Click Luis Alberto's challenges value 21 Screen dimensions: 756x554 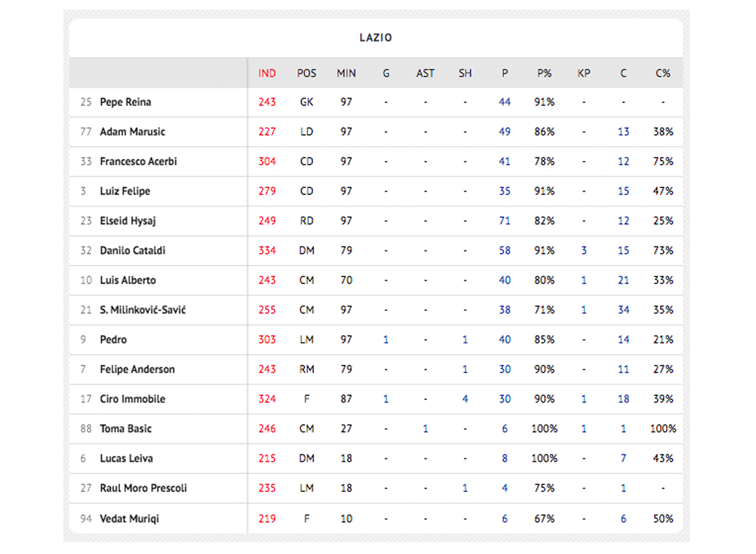623,280
